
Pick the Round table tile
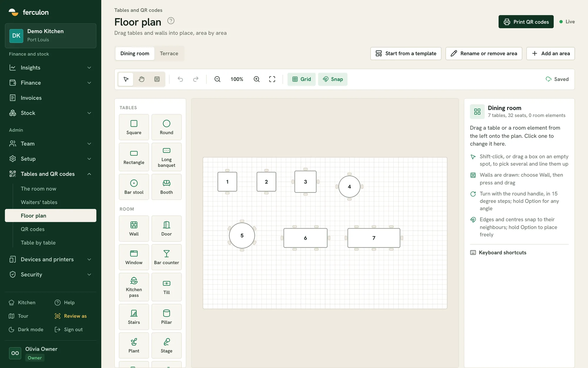(x=166, y=127)
